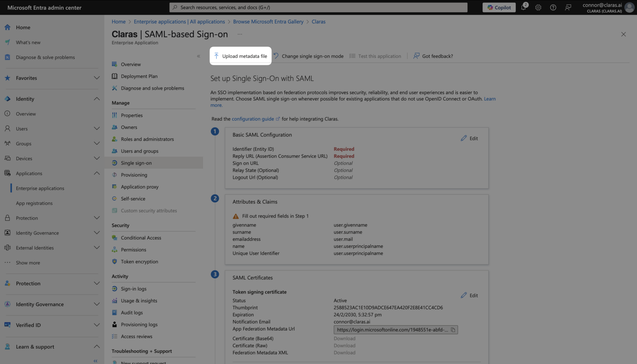
Task: Click Upload metadata file button
Action: (x=240, y=56)
